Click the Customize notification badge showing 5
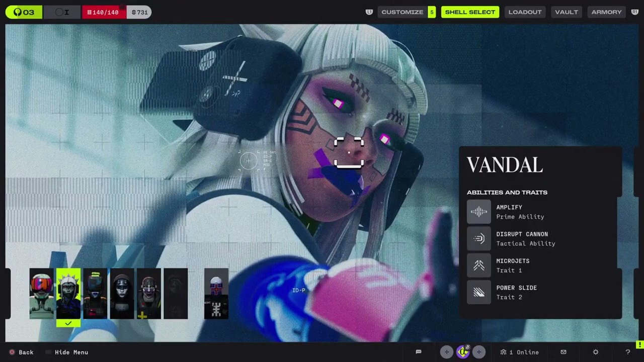 tap(432, 12)
